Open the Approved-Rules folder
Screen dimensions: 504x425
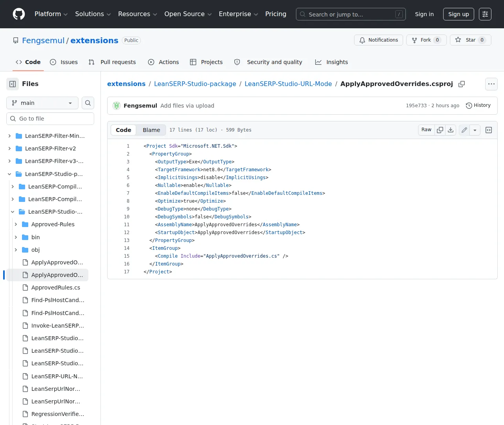point(53,224)
